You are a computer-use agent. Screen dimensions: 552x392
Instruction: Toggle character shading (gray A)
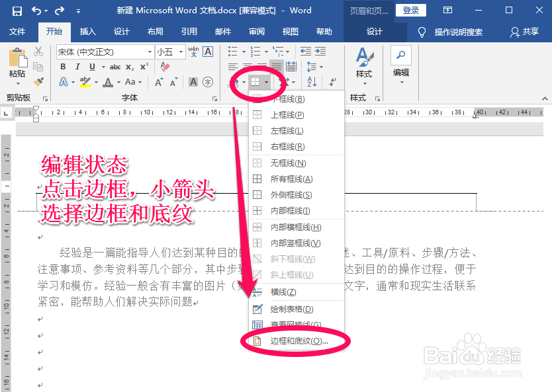[x=193, y=82]
